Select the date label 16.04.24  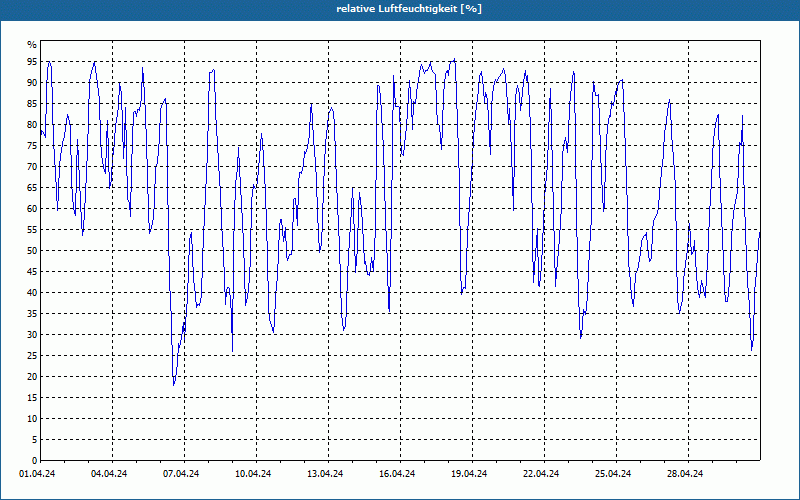click(396, 474)
